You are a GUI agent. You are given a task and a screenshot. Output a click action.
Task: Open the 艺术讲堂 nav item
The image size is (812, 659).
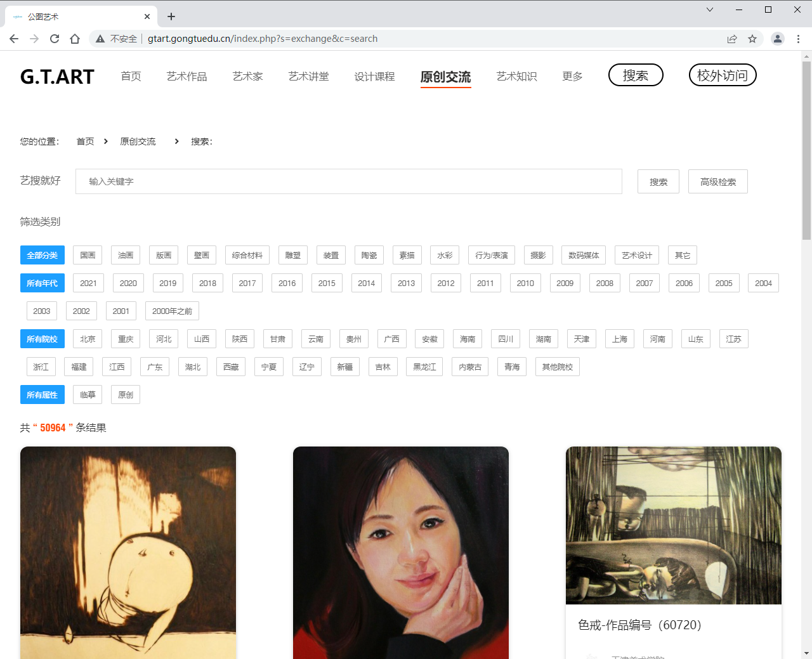308,76
